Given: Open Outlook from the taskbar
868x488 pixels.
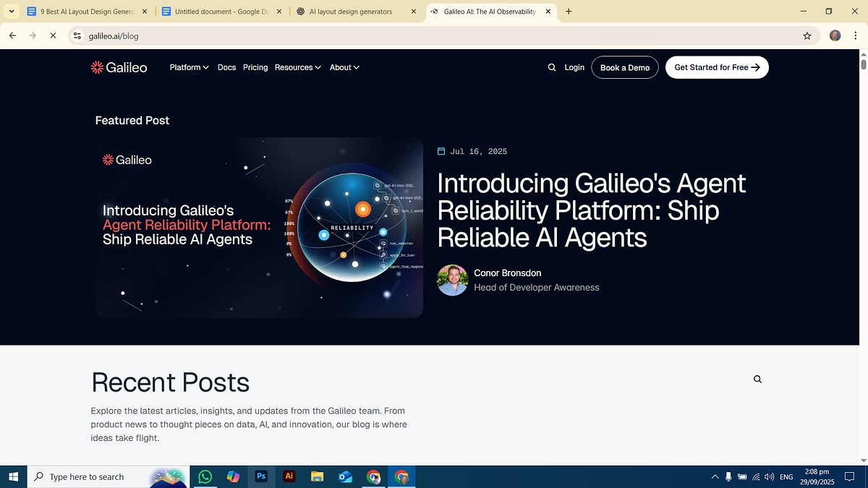Looking at the screenshot, I should click(x=345, y=476).
